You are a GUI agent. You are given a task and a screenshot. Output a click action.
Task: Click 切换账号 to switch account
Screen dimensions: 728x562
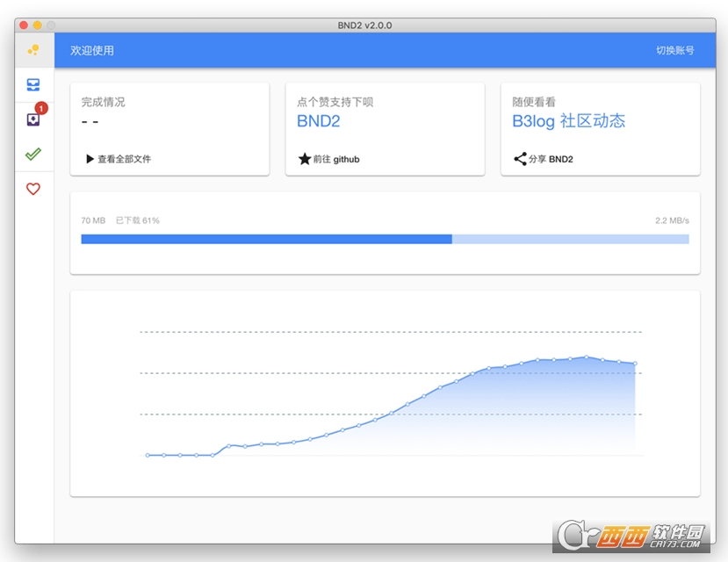pyautogui.click(x=675, y=50)
